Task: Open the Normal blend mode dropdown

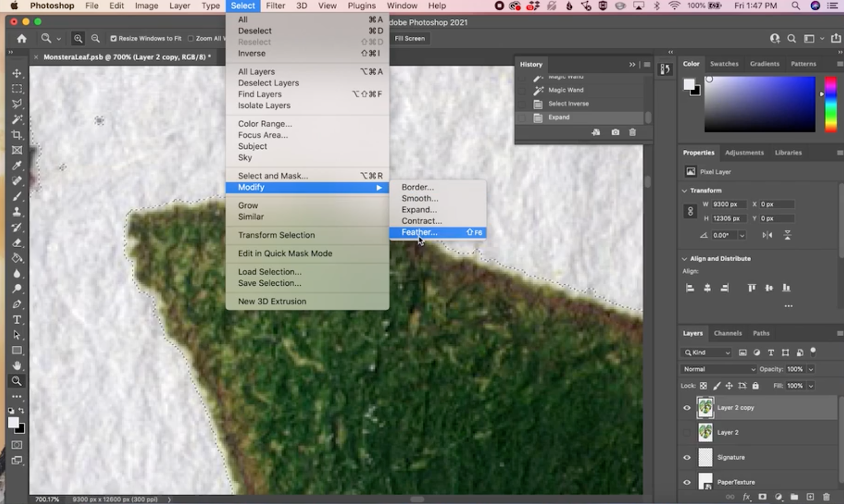Action: 718,369
